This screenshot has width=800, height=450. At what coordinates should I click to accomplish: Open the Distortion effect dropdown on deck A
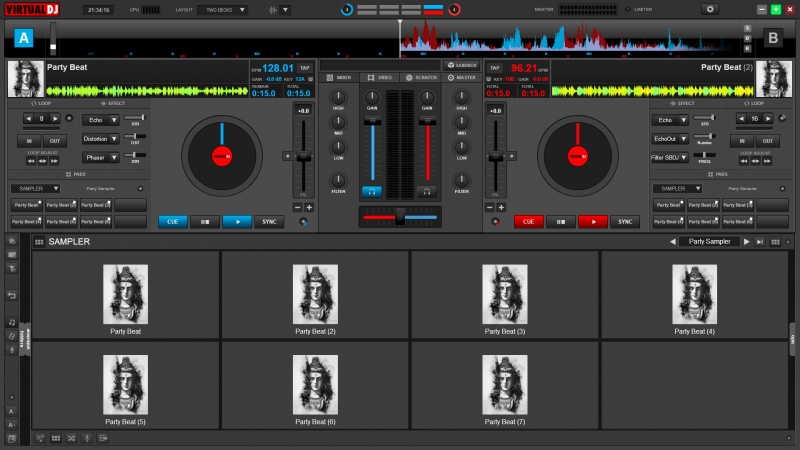[x=101, y=139]
